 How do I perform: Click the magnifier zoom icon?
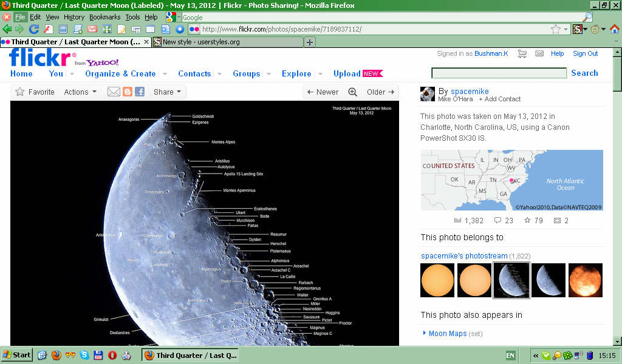coord(352,92)
